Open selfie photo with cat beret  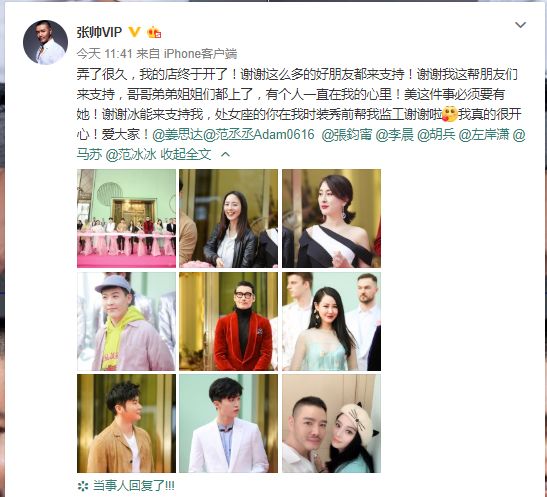pyautogui.click(x=331, y=423)
